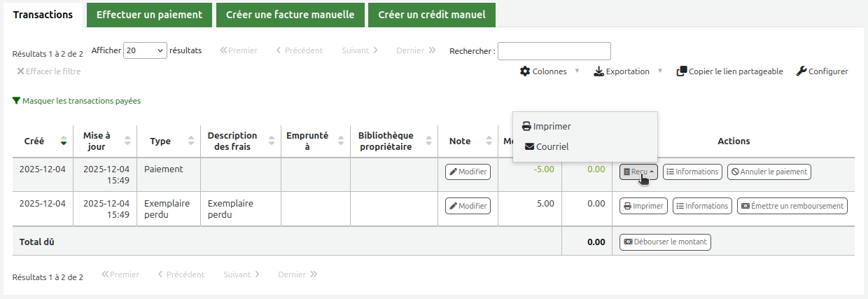Screen dimensions: 868x299
Task: Sort by the Créé column arrows
Action: click(x=64, y=141)
